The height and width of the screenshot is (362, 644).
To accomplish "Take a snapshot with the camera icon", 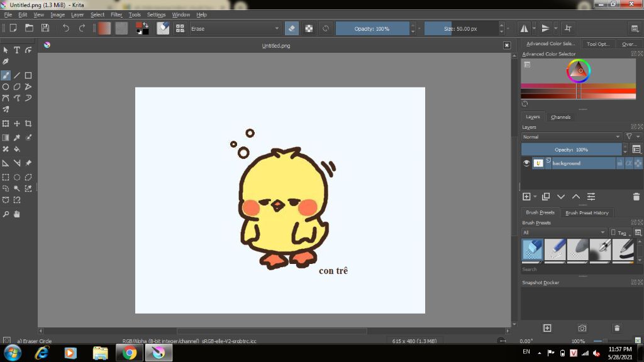I will tap(582, 328).
